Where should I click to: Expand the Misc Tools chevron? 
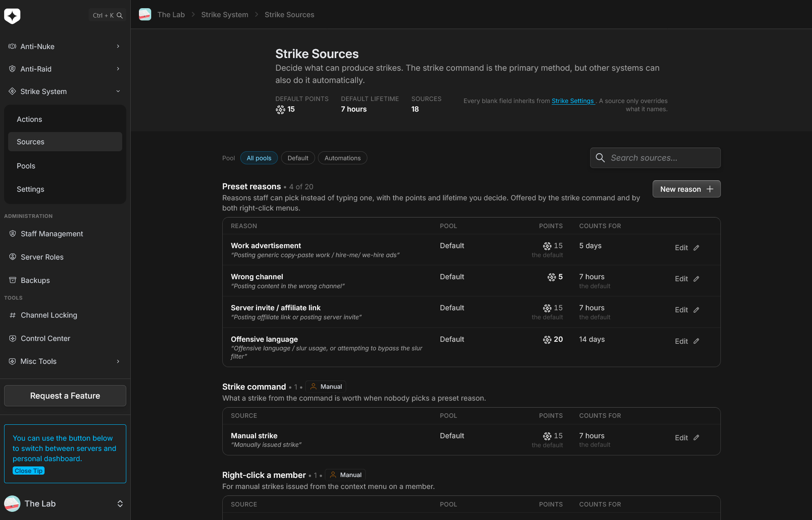pyautogui.click(x=118, y=361)
